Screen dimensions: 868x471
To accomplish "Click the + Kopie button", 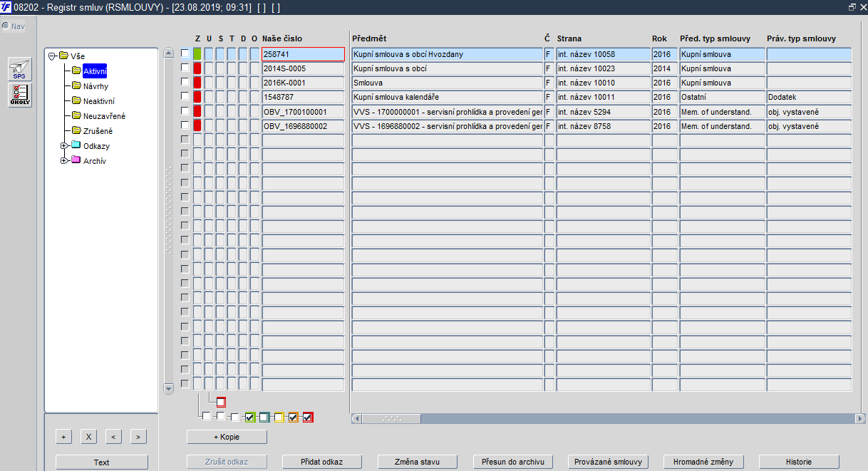I will coord(227,436).
